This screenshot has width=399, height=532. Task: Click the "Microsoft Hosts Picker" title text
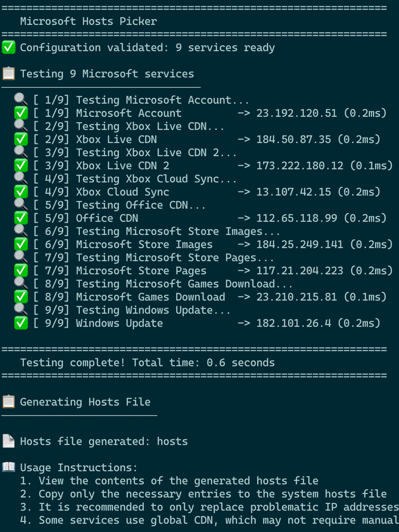[88, 21]
